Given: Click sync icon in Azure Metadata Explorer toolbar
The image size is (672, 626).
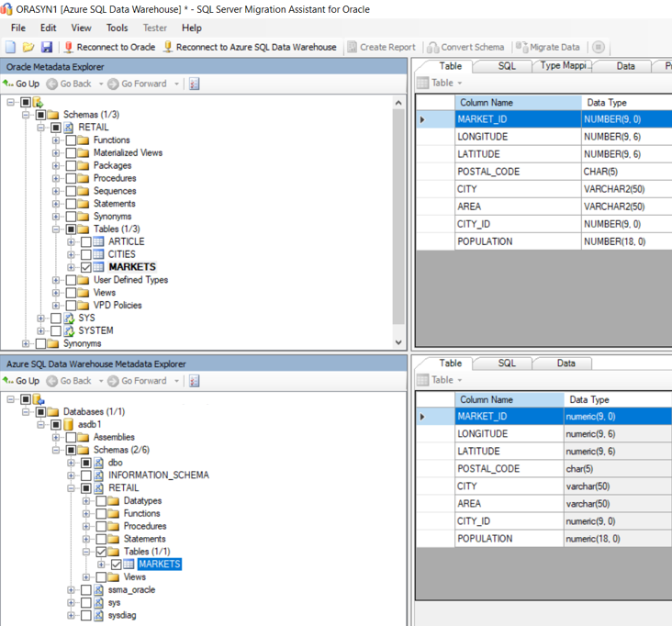Looking at the screenshot, I should [x=194, y=381].
